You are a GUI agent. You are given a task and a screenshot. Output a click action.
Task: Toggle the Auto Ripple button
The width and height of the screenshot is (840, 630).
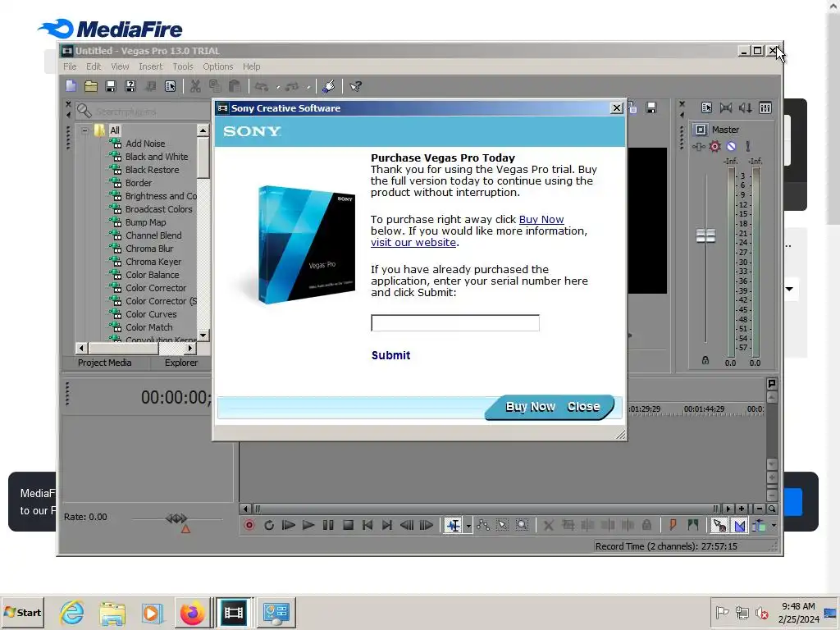click(x=759, y=526)
